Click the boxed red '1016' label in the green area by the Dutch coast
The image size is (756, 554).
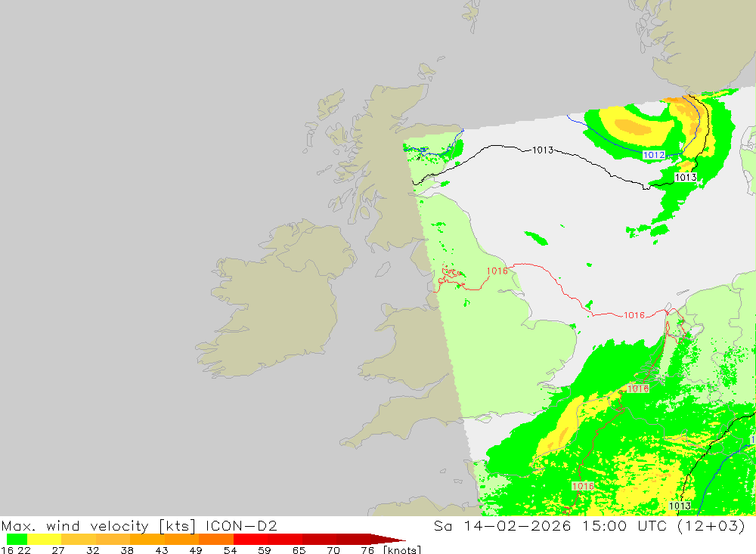[638, 388]
